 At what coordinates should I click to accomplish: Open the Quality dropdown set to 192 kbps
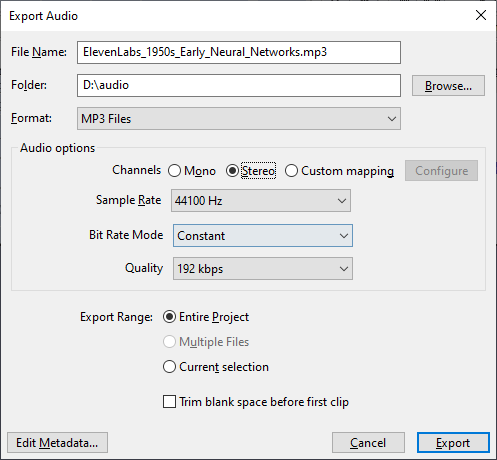pos(263,269)
